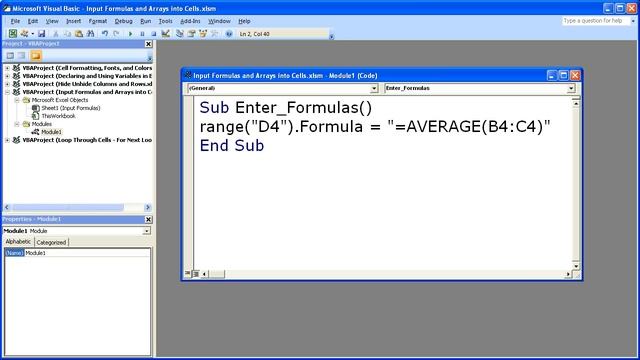Click the Toolbox icon
Screen dimensions: 640x360
pyautogui.click(x=214, y=33)
